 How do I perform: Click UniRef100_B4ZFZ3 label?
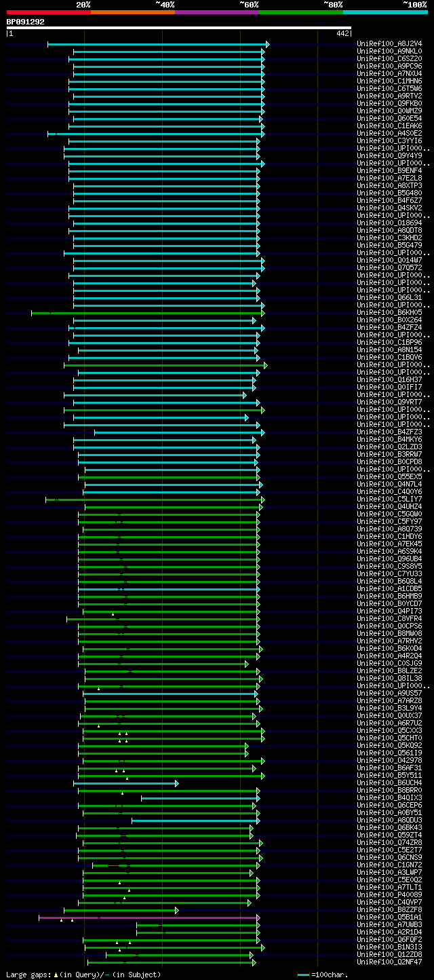pos(389,432)
